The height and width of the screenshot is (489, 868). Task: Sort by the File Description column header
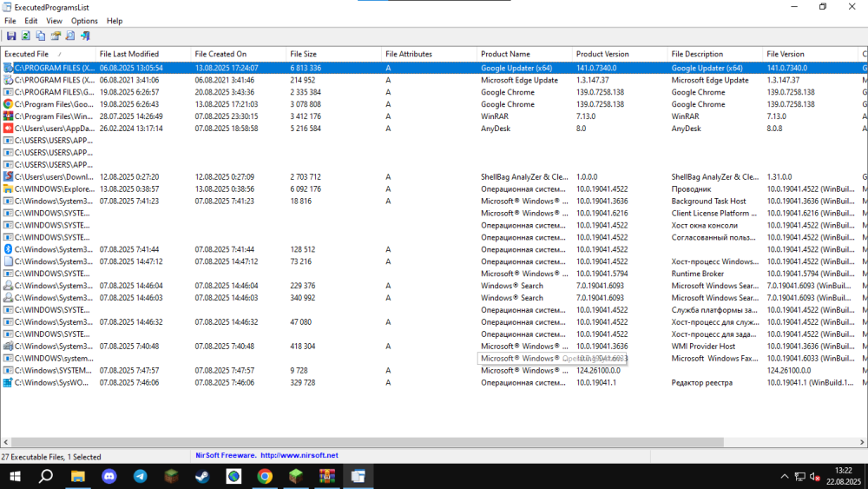[x=714, y=54]
